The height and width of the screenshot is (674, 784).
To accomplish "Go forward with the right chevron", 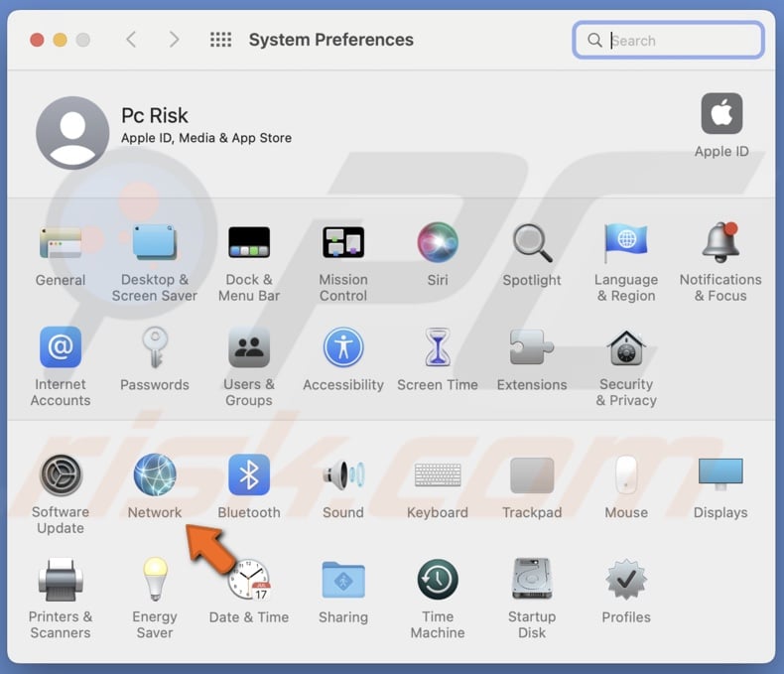I will [175, 40].
